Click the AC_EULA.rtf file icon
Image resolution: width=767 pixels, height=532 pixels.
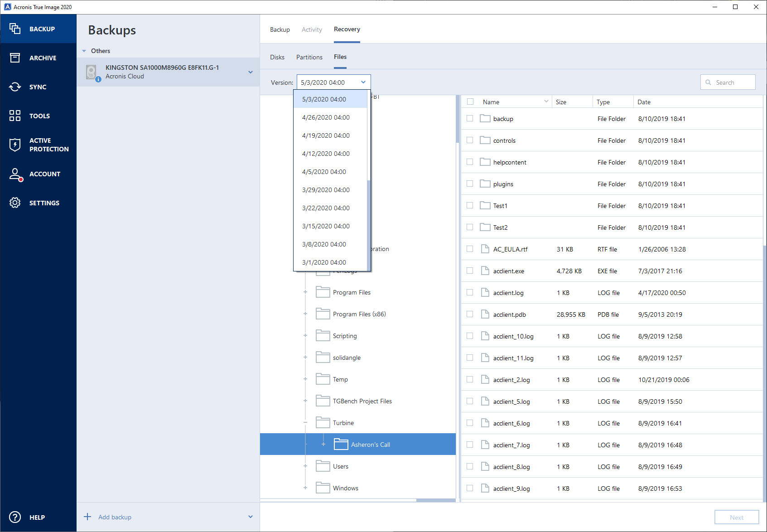tap(485, 249)
